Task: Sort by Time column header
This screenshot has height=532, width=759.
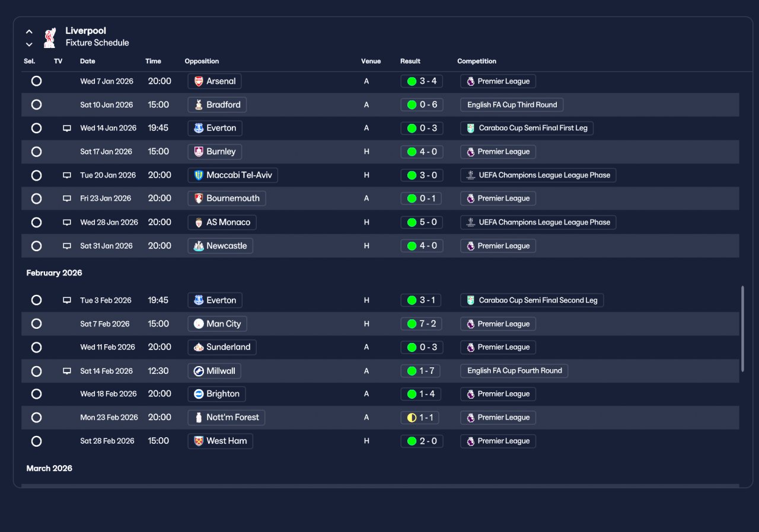Action: pyautogui.click(x=153, y=61)
